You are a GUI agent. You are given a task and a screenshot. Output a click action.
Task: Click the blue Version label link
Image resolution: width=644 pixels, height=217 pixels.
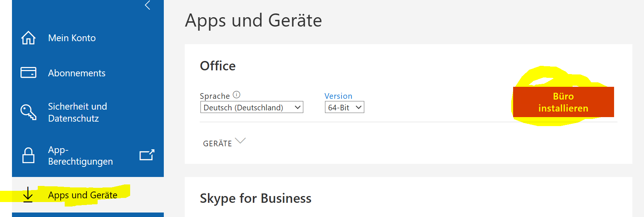click(x=338, y=96)
